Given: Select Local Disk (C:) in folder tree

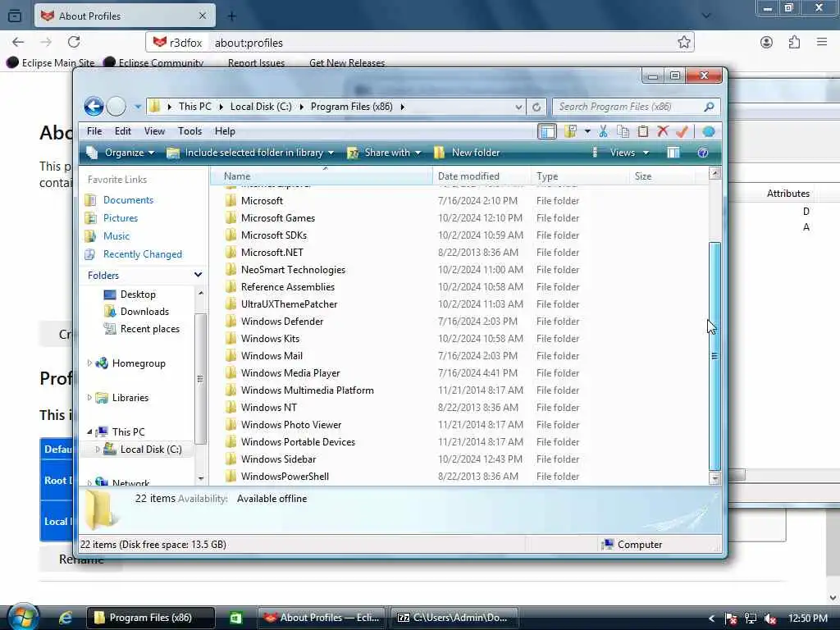Looking at the screenshot, I should tap(151, 449).
